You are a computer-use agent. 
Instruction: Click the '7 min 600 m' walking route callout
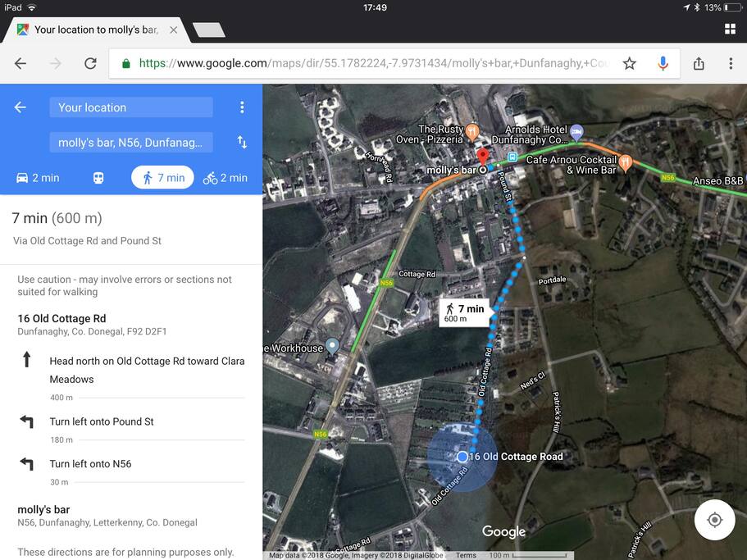pyautogui.click(x=464, y=313)
